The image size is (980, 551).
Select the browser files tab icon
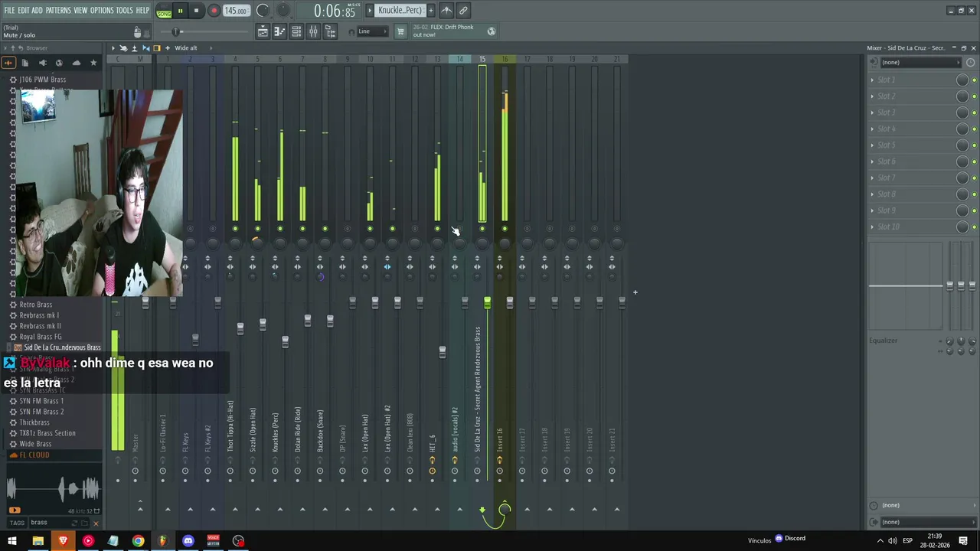(24, 63)
